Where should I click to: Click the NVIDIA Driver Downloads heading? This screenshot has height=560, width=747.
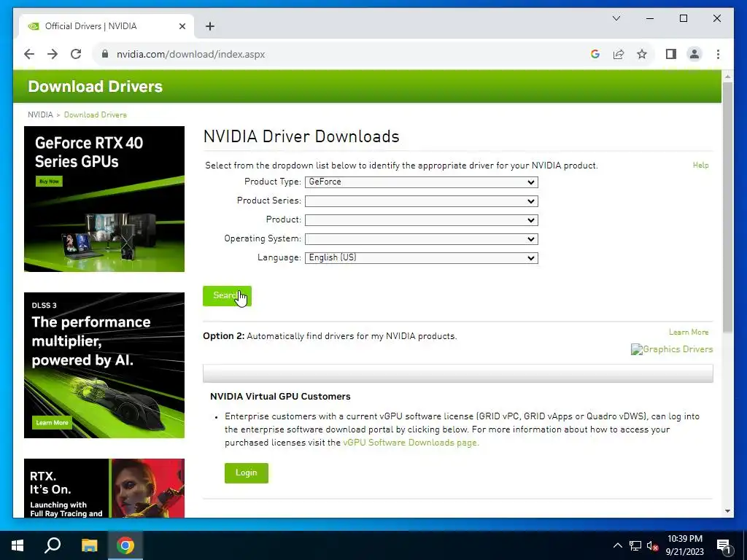301,136
